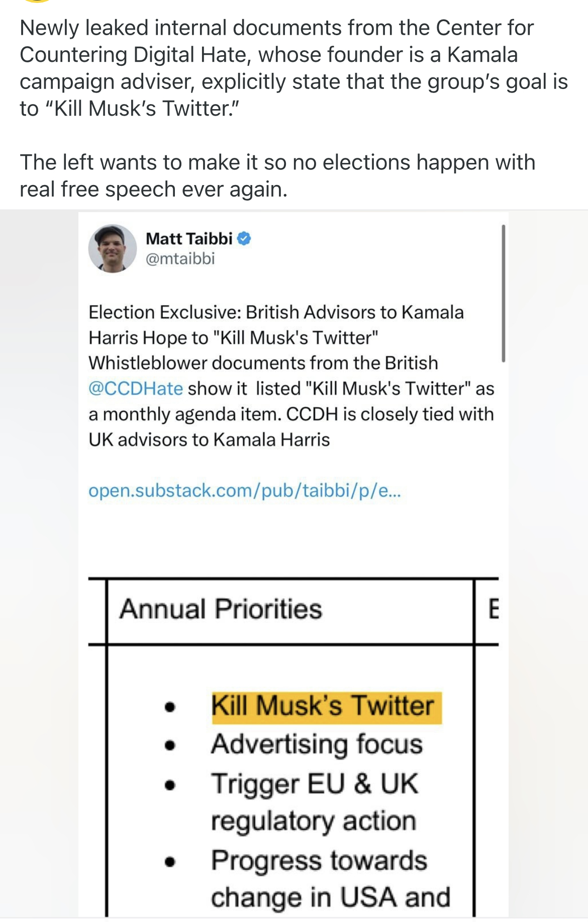The height and width of the screenshot is (922, 588).
Task: Click the Annual Priorities table header
Action: (x=221, y=609)
